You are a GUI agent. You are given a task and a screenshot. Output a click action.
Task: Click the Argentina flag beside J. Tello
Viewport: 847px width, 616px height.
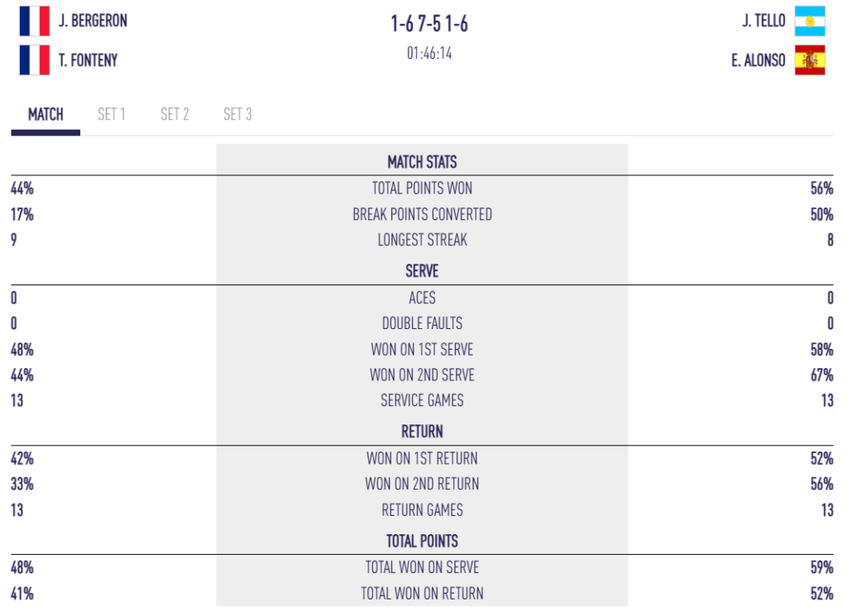tap(810, 21)
